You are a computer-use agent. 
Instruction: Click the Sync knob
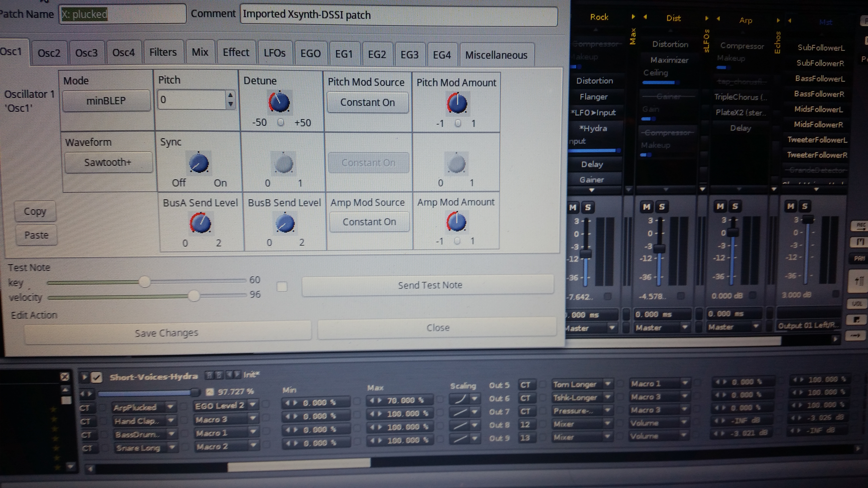tap(199, 163)
